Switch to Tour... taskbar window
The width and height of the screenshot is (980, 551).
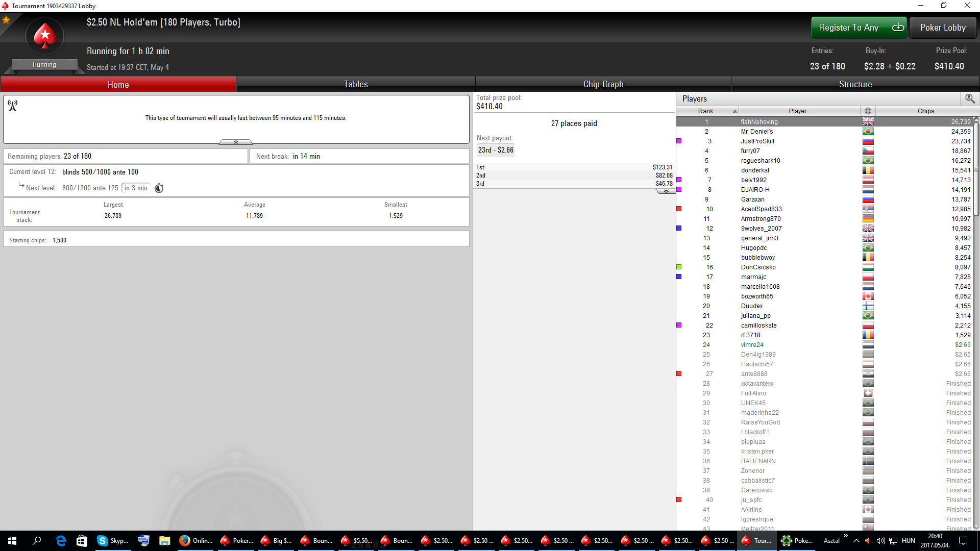pos(757,541)
